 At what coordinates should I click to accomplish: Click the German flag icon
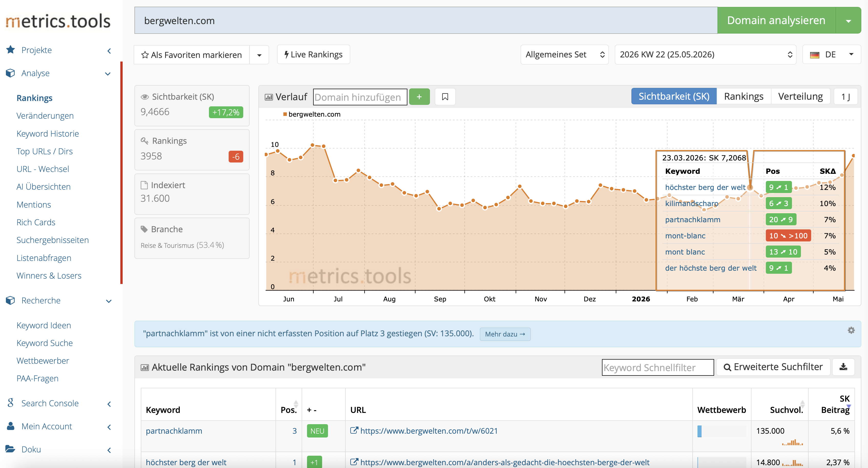click(x=814, y=55)
